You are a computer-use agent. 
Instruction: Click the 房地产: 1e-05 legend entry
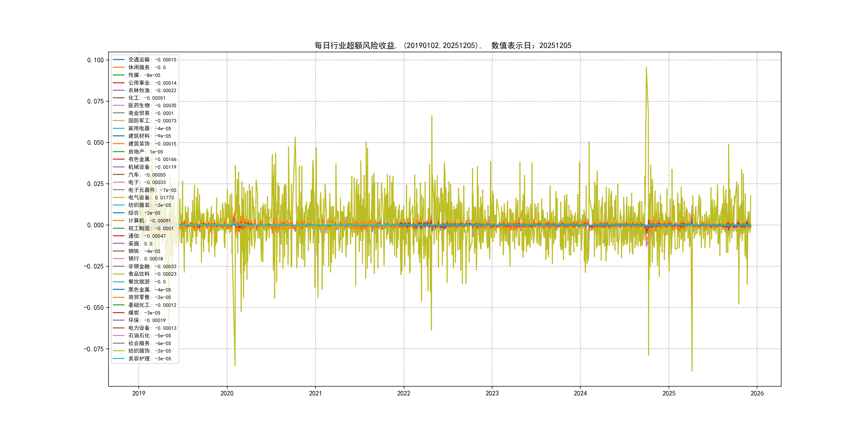(x=145, y=152)
